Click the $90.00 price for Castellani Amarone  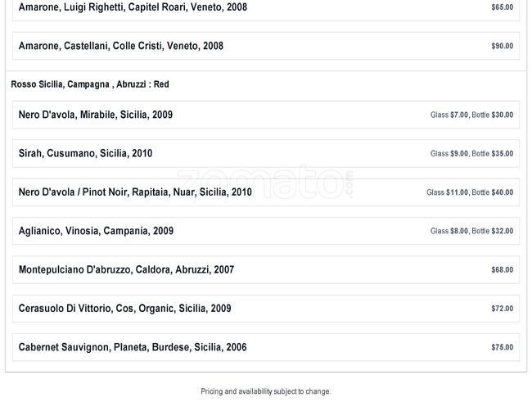click(x=502, y=46)
